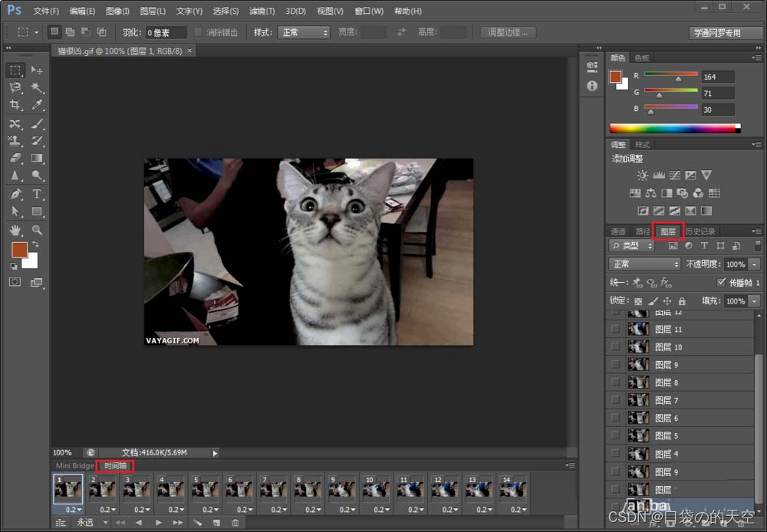Click the foreground color swatch in toolbox
767x532 pixels.
coord(19,250)
